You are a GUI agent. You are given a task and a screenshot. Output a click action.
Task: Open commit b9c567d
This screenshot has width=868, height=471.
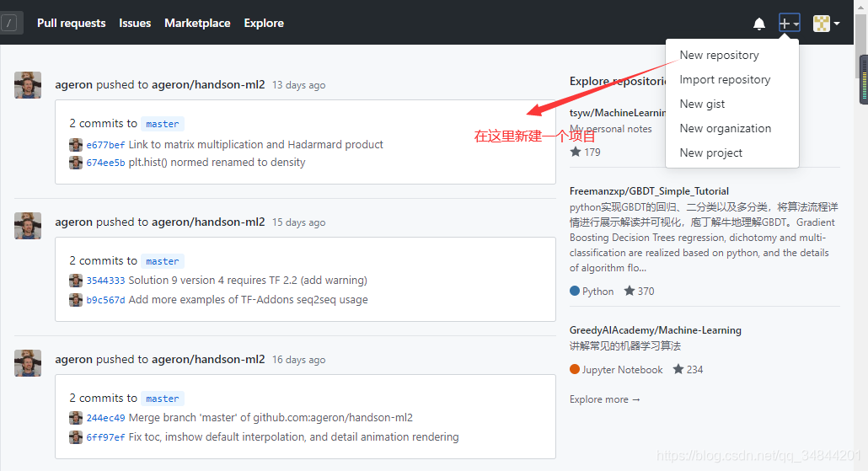click(x=105, y=300)
